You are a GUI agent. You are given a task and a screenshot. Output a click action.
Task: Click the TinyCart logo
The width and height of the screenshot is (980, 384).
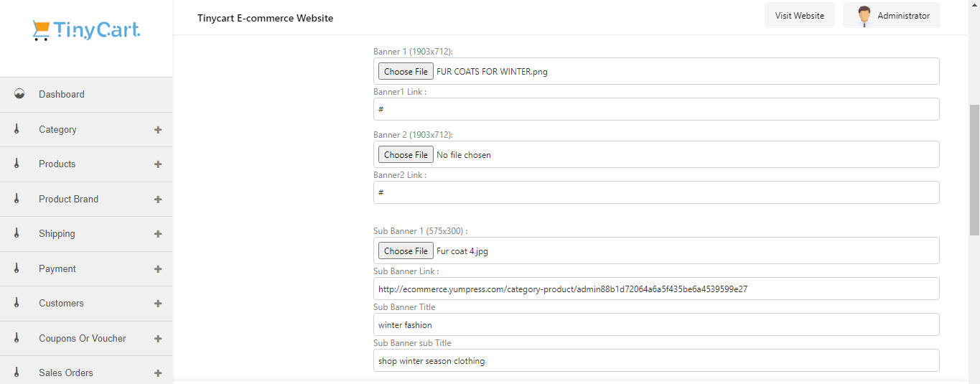click(86, 30)
